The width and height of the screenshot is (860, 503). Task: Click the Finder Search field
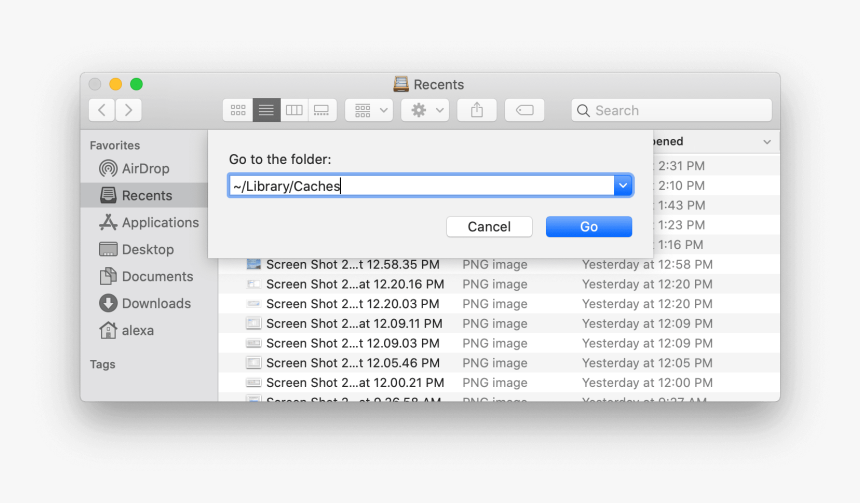(x=671, y=110)
